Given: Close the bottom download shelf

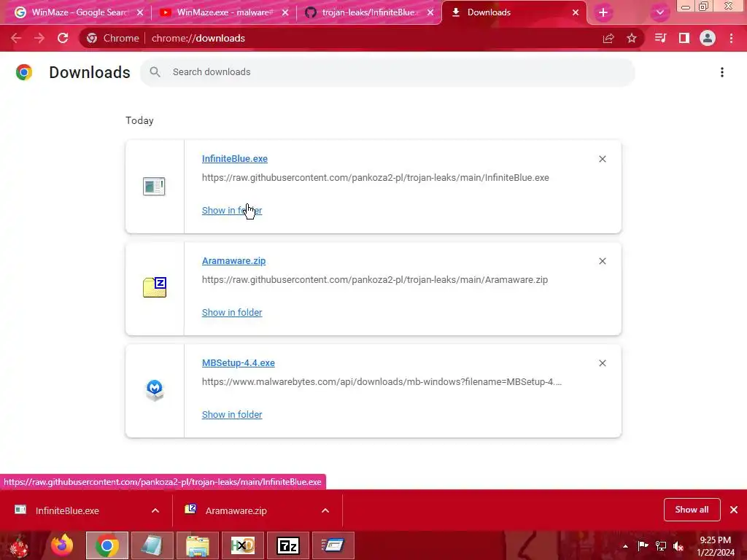Looking at the screenshot, I should [x=734, y=510].
